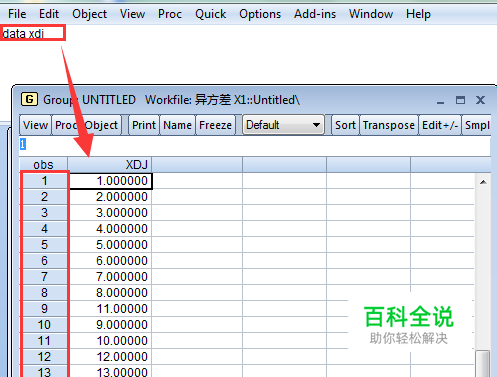497x377 pixels.
Task: Click the vertical scrollbar thumb in Group window
Action: coord(483,363)
